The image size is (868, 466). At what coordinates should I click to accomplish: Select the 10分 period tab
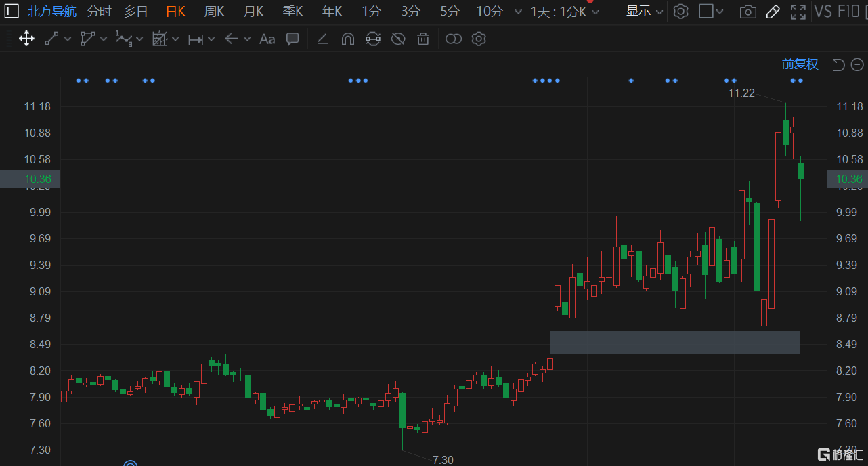pos(490,11)
